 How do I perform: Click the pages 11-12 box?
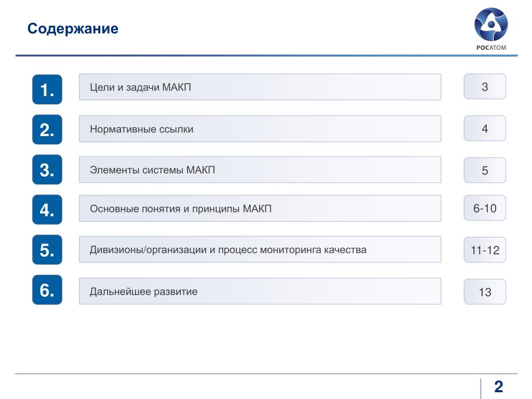point(485,250)
